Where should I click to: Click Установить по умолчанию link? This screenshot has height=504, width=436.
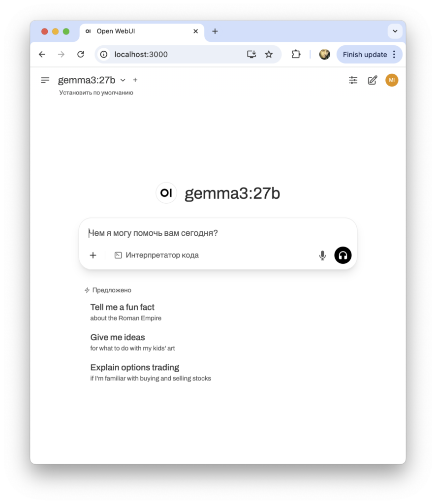tap(96, 93)
